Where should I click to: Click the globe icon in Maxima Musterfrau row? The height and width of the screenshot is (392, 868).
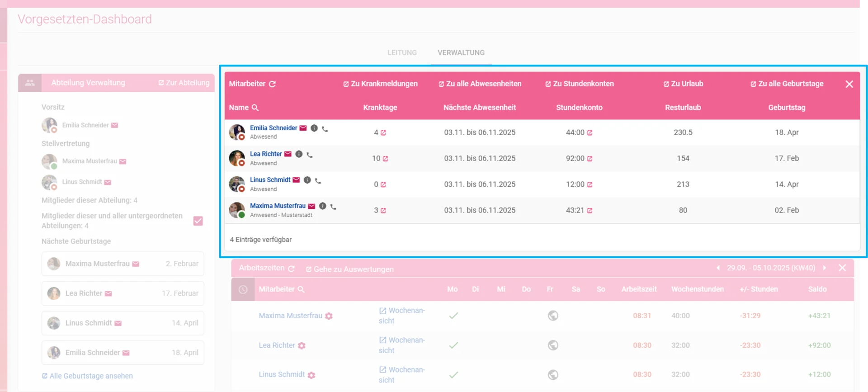coord(553,316)
